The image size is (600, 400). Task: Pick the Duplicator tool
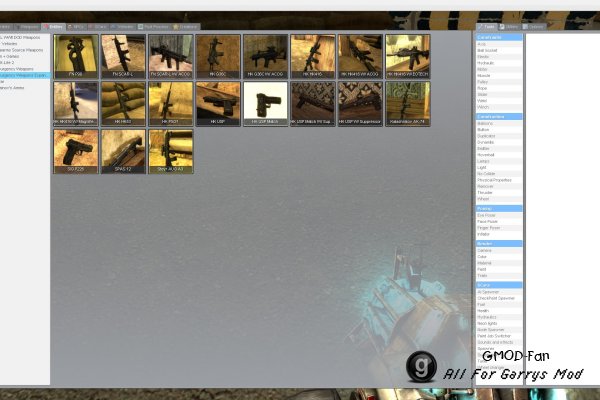point(499,136)
